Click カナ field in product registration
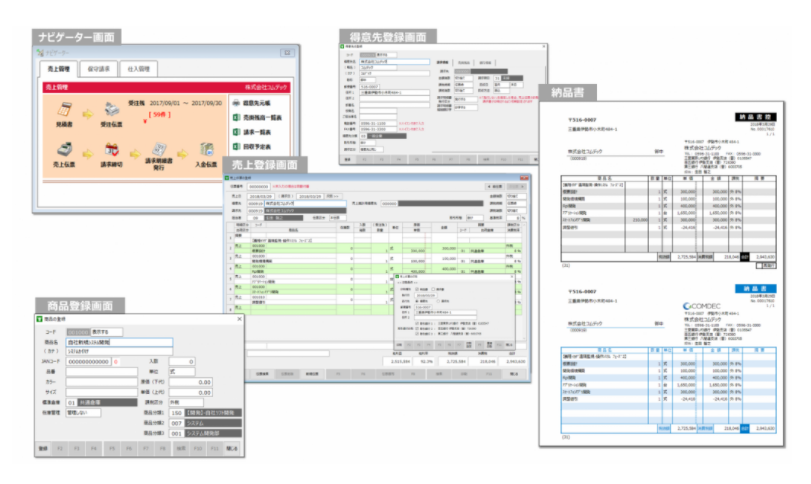 pos(119,351)
